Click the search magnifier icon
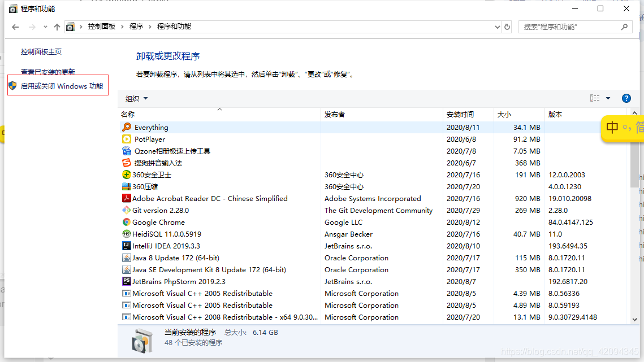 coord(624,27)
